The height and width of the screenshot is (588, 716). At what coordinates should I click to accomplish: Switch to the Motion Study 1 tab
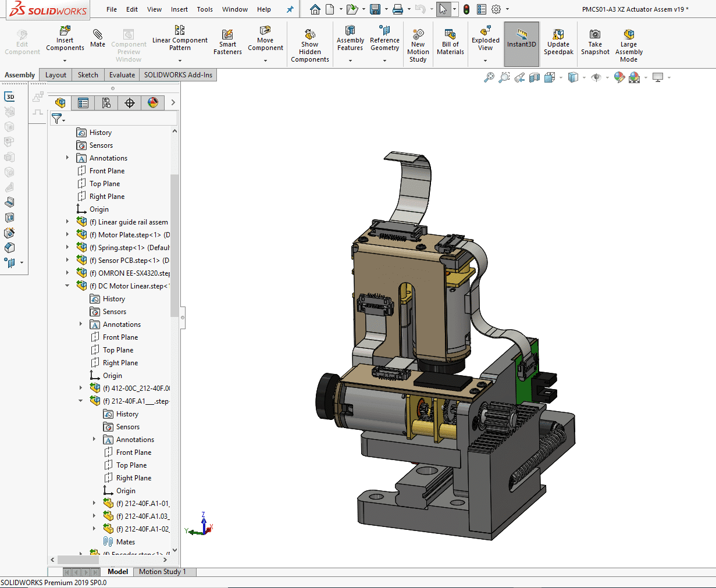pyautogui.click(x=164, y=571)
